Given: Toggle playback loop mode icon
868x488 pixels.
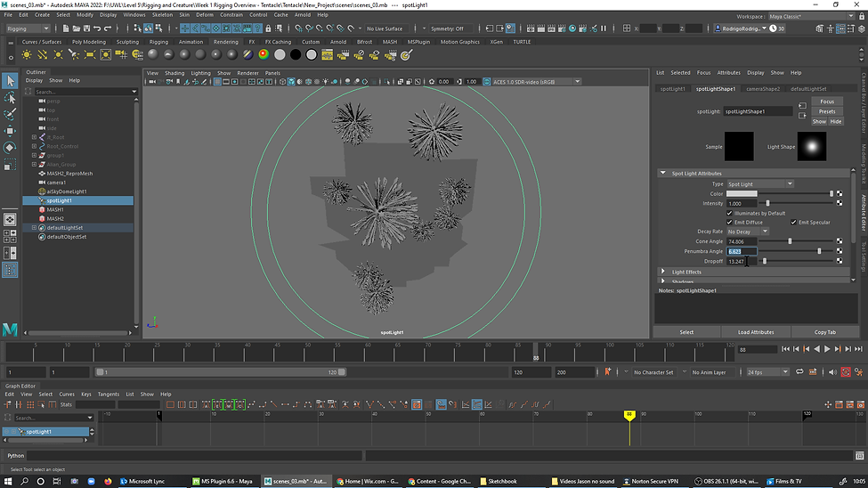Looking at the screenshot, I should [x=799, y=372].
